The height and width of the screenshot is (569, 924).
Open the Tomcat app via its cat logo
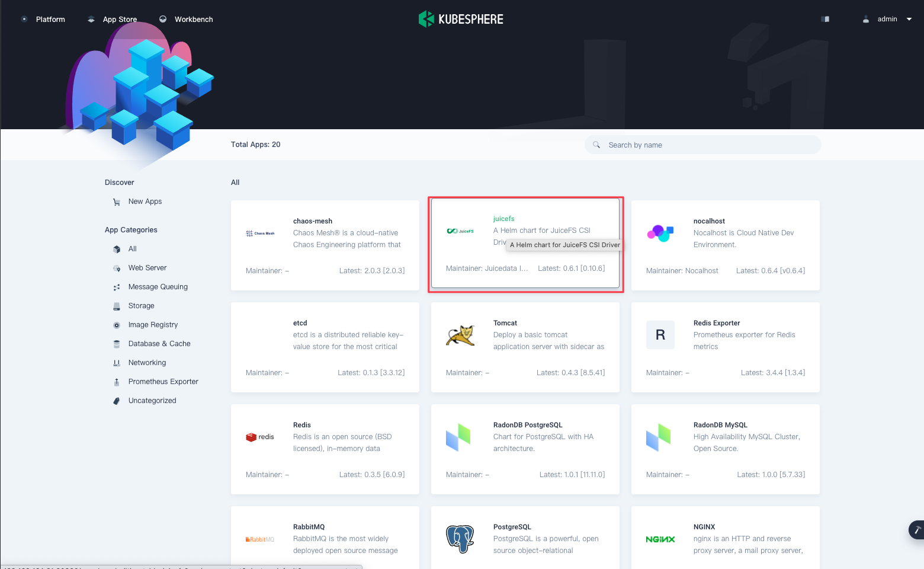(460, 335)
